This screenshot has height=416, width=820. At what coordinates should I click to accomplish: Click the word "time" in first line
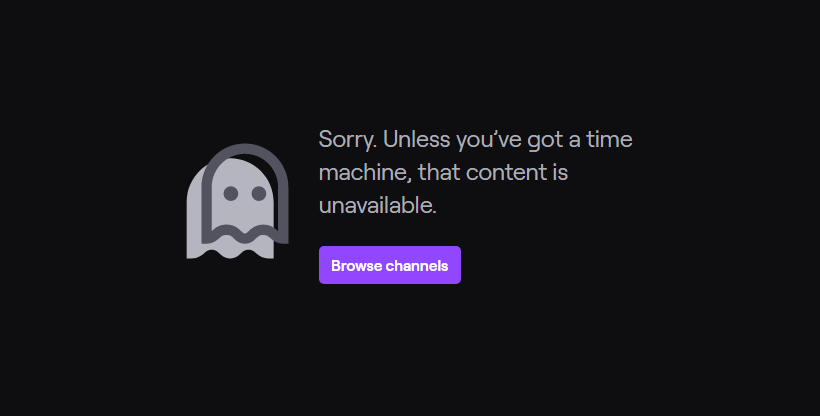pyautogui.click(x=609, y=140)
